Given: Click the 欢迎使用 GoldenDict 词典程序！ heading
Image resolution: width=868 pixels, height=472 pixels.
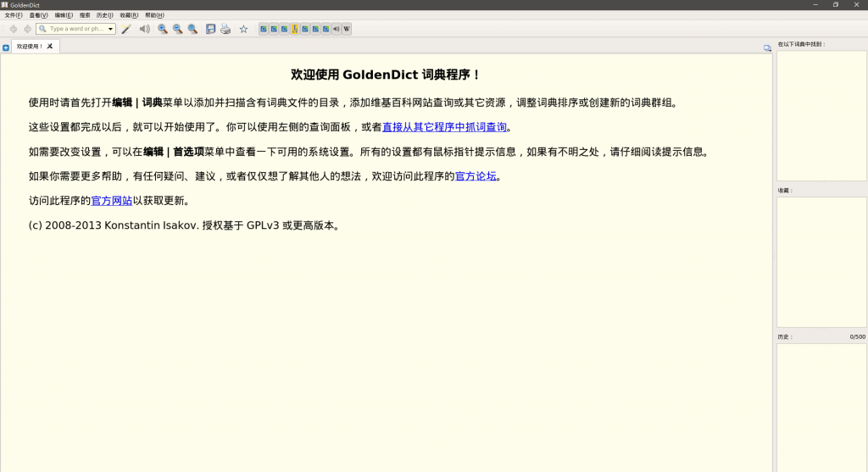Looking at the screenshot, I should pos(386,75).
